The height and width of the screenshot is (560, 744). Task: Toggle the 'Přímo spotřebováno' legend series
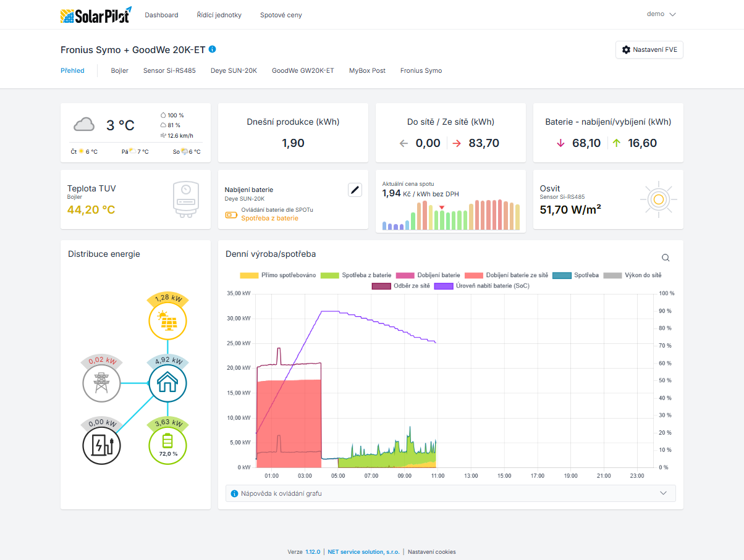click(x=277, y=275)
